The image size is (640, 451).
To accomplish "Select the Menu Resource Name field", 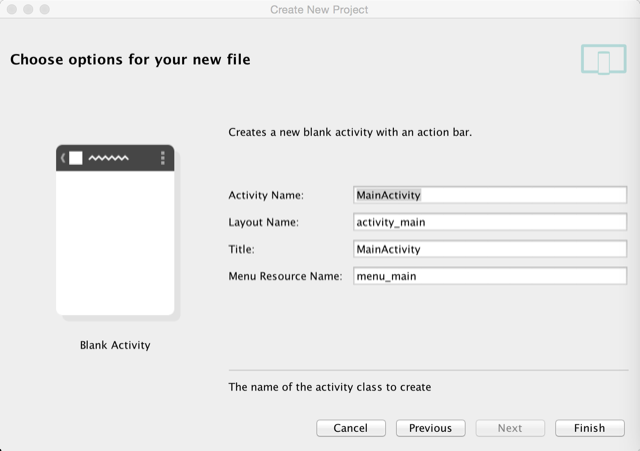I will pos(490,276).
